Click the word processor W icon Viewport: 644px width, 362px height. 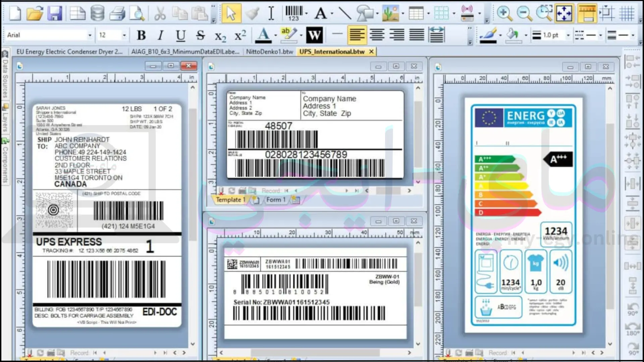[x=315, y=35]
